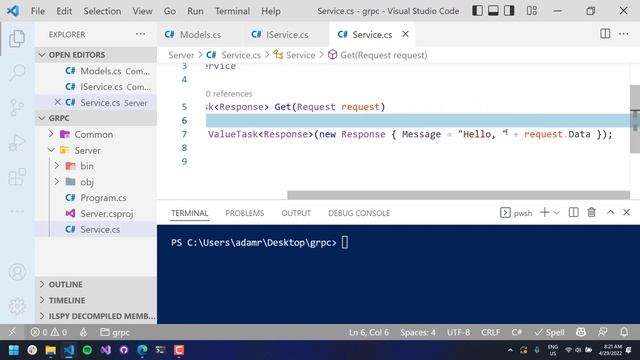Expand the obj folder
The width and height of the screenshot is (640, 360).
coord(96,182)
